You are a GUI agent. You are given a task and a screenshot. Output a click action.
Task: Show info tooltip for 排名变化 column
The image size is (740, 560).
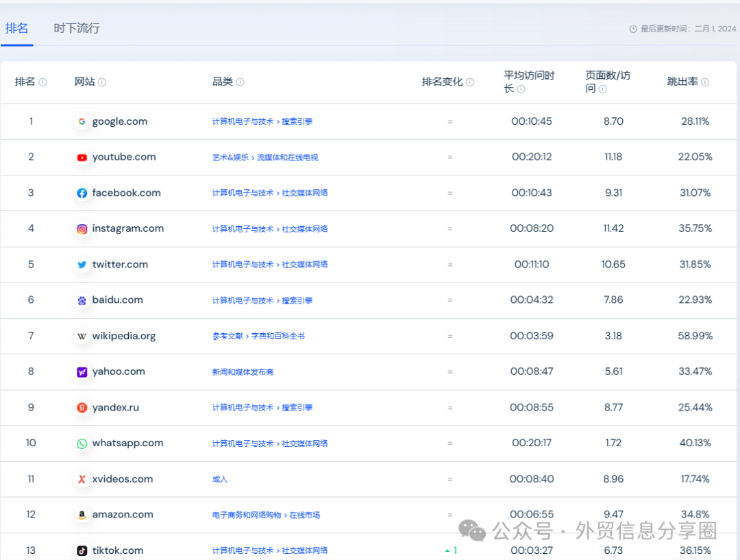pos(470,82)
